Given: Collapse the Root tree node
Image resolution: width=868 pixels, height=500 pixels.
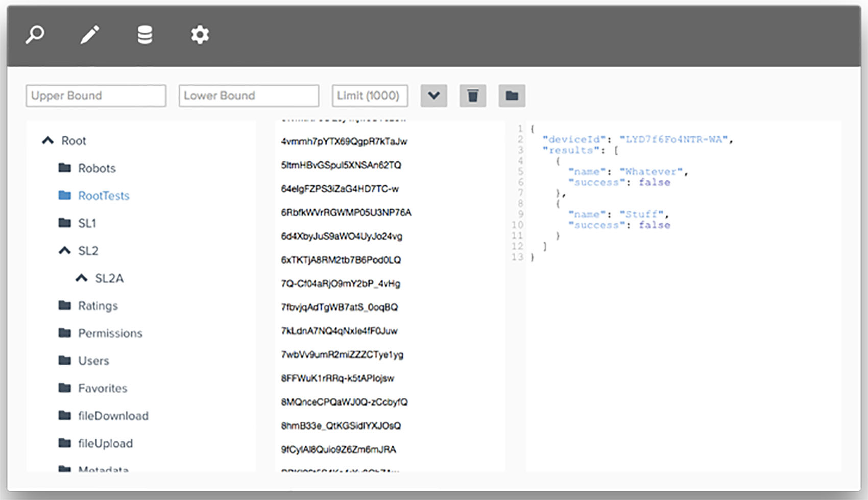Looking at the screenshot, I should [47, 140].
